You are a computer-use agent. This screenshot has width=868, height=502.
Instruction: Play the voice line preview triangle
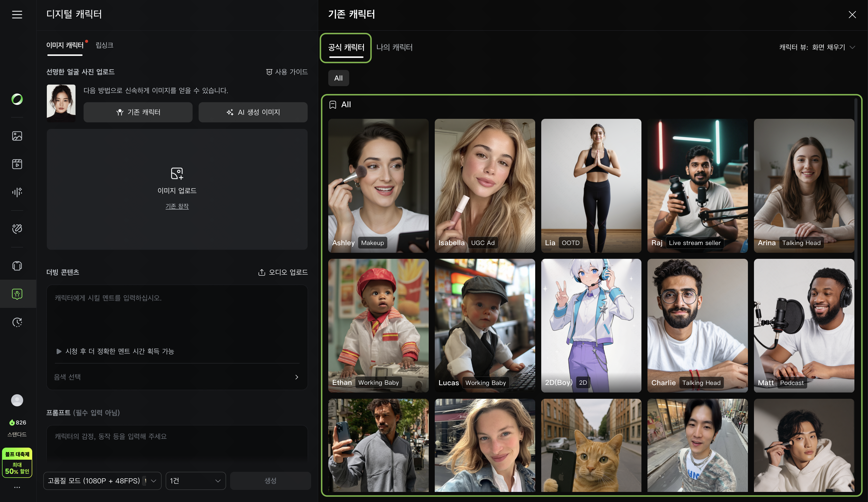[59, 351]
